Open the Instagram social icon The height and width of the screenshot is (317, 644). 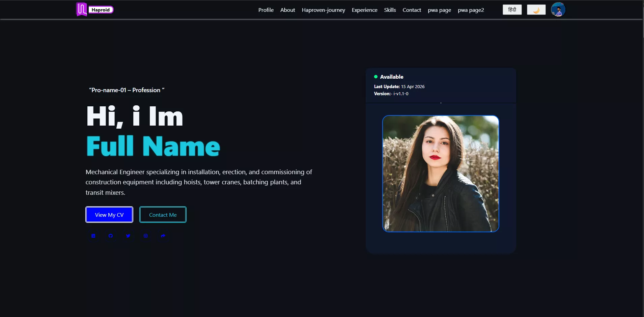[146, 236]
